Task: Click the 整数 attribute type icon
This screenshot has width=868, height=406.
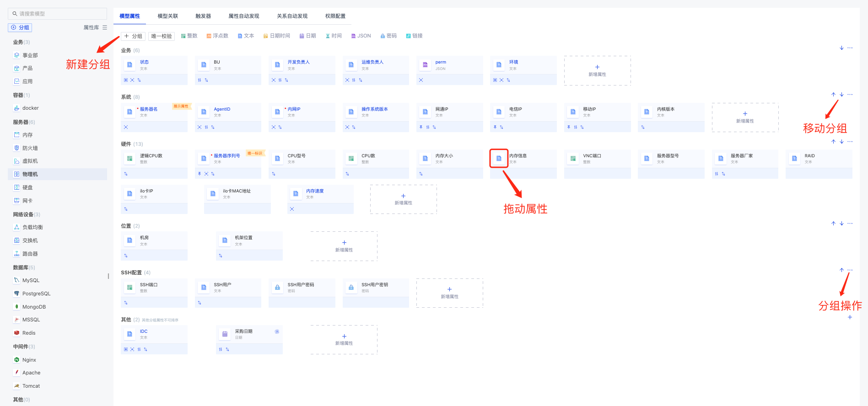Action: 183,36
